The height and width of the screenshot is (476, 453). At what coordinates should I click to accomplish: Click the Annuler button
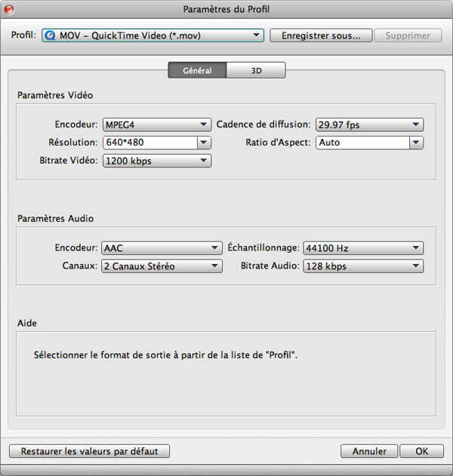(369, 451)
